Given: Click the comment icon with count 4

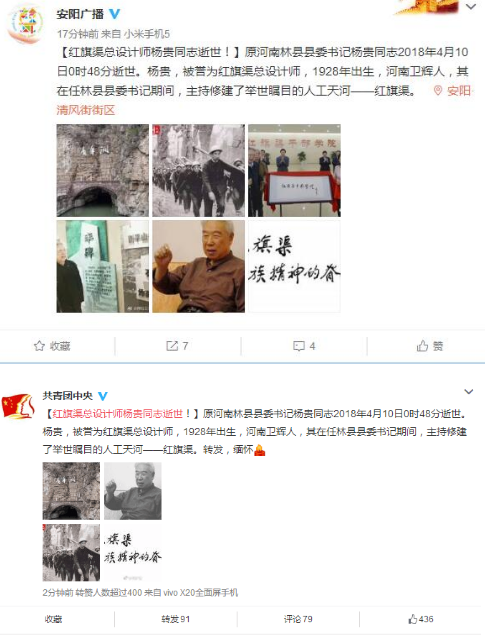Looking at the screenshot, I should coord(299,346).
